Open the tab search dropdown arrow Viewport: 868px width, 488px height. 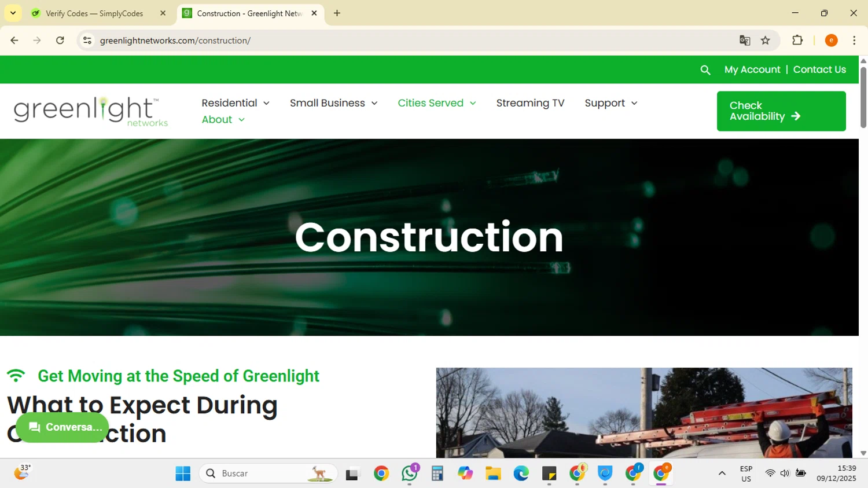click(13, 13)
